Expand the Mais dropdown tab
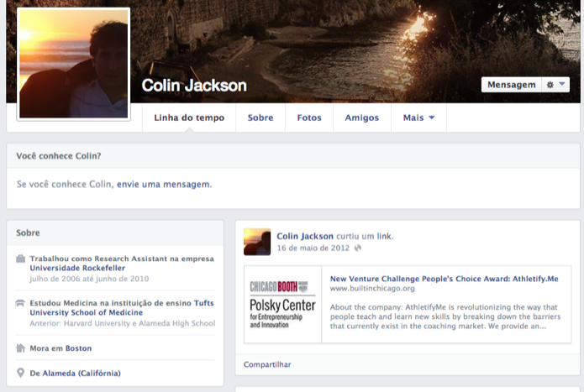This screenshot has height=392, width=584. pyautogui.click(x=418, y=118)
